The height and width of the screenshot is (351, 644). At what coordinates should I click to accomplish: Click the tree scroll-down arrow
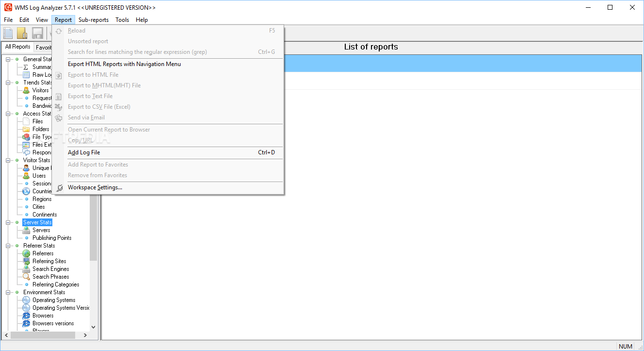click(94, 327)
